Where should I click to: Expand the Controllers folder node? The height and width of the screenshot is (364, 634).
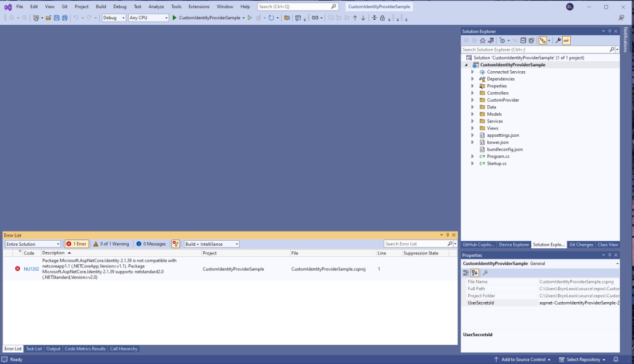pyautogui.click(x=472, y=93)
